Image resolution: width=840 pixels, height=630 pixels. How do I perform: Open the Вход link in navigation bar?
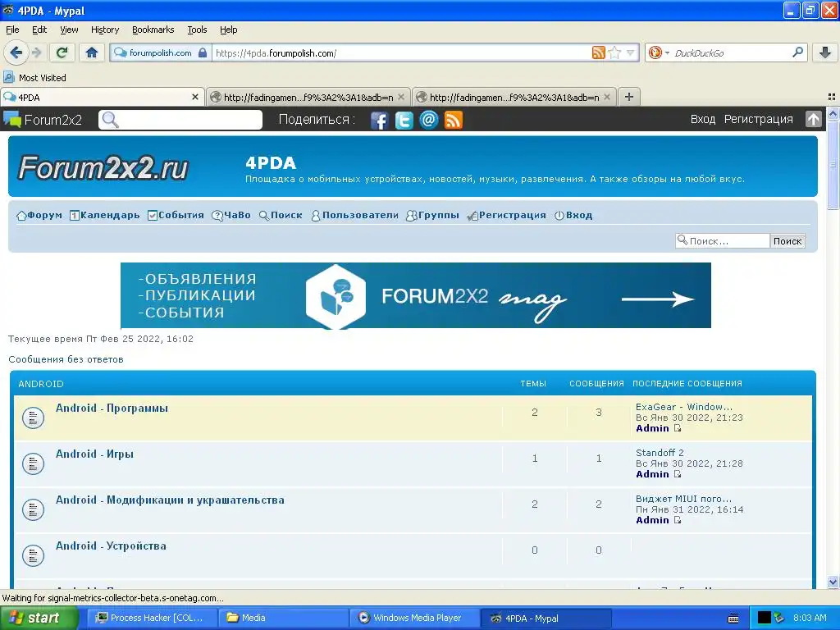pyautogui.click(x=573, y=216)
